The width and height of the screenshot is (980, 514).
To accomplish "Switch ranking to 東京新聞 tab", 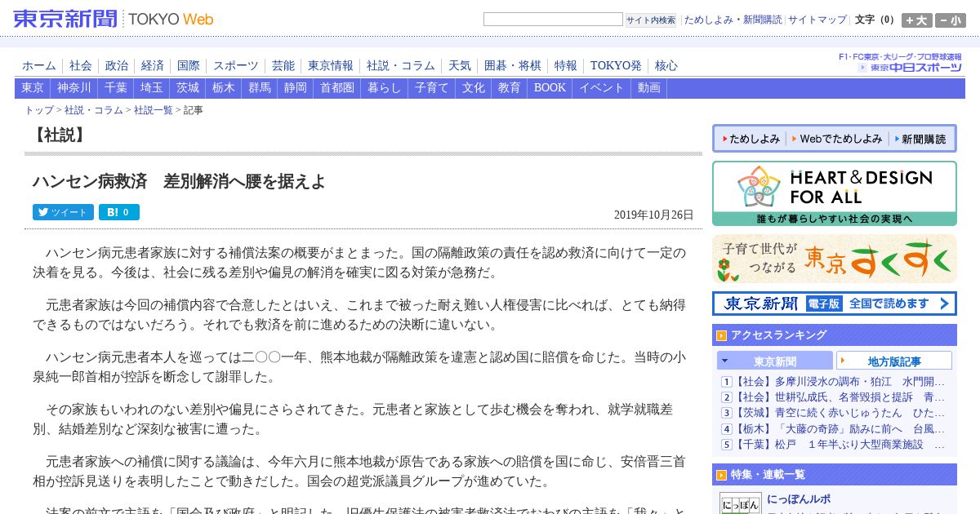I will (x=775, y=361).
